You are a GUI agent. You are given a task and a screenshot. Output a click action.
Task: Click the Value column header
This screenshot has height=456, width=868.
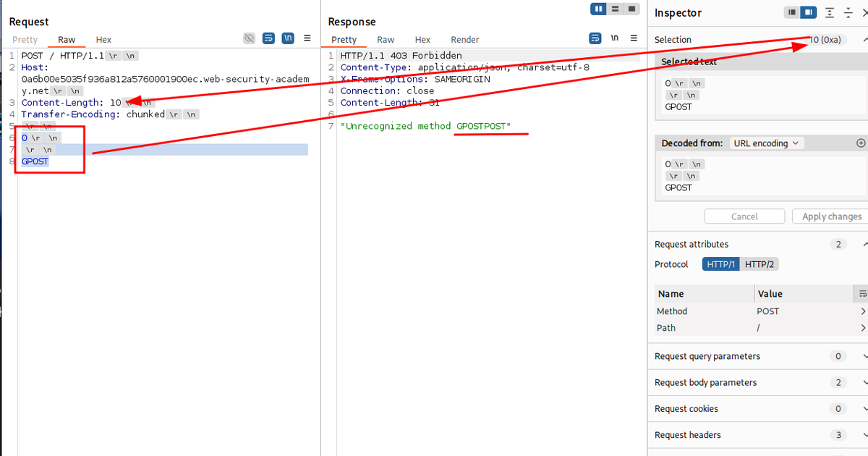coord(804,294)
